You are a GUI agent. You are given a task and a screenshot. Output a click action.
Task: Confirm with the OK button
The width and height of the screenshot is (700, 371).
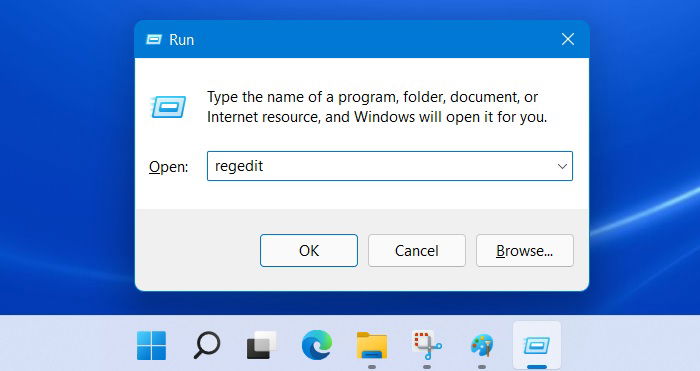309,250
